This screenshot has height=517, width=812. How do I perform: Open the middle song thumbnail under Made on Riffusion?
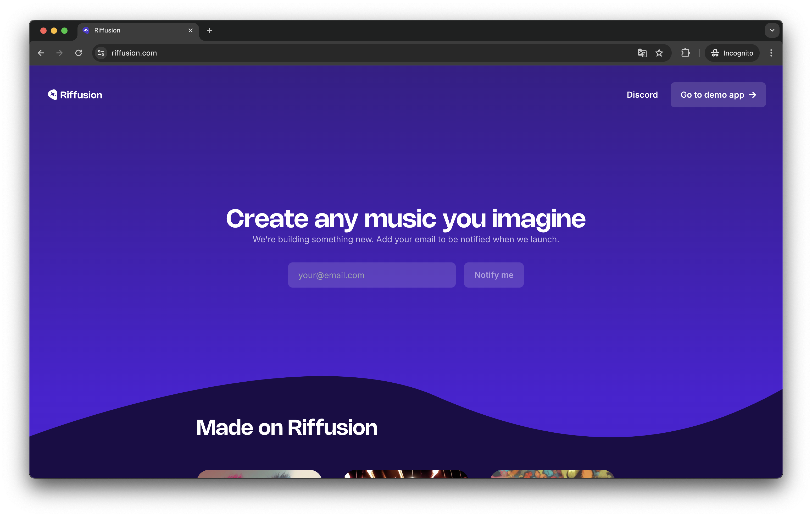[x=406, y=474]
